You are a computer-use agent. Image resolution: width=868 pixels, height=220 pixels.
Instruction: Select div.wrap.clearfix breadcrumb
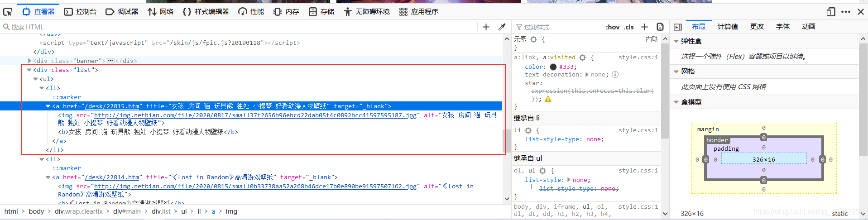[x=79, y=211]
